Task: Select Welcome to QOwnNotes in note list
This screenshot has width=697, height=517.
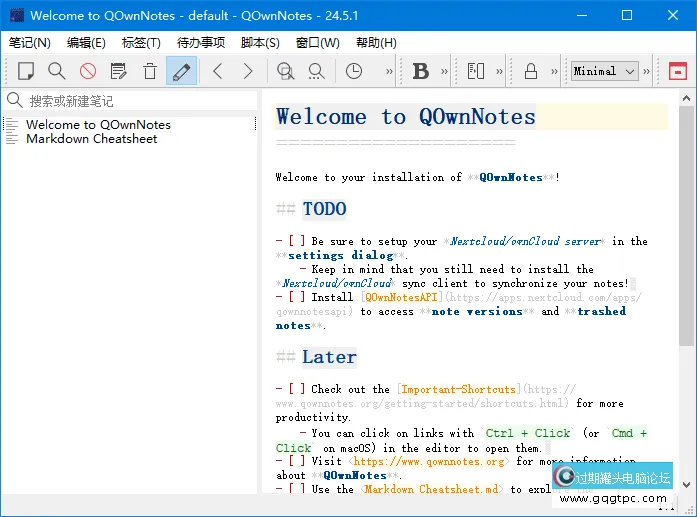Action: (98, 125)
